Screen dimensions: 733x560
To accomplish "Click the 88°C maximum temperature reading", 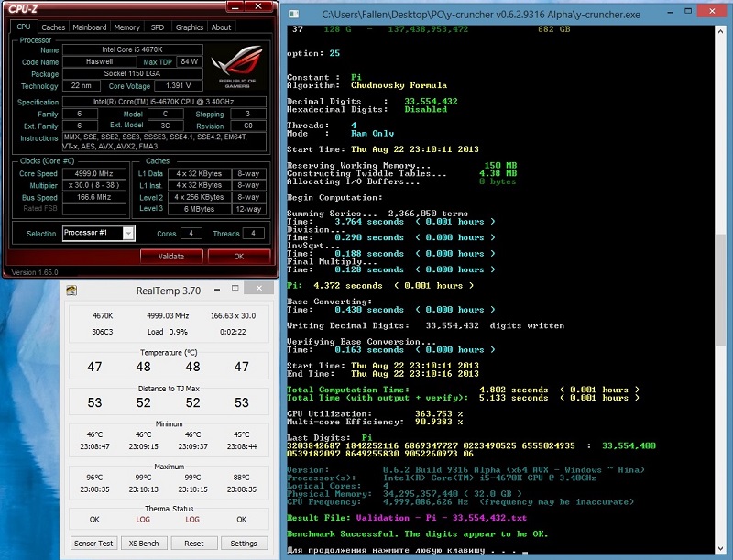I will pyautogui.click(x=242, y=478).
